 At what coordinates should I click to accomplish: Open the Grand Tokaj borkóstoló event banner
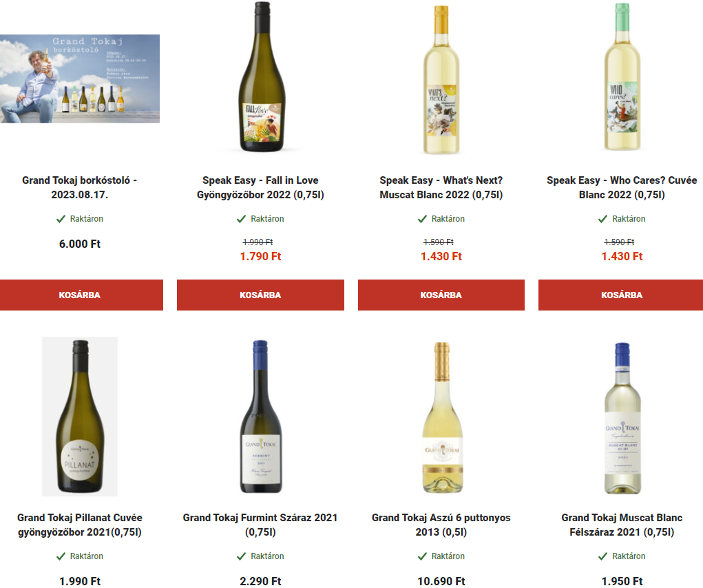pos(80,78)
